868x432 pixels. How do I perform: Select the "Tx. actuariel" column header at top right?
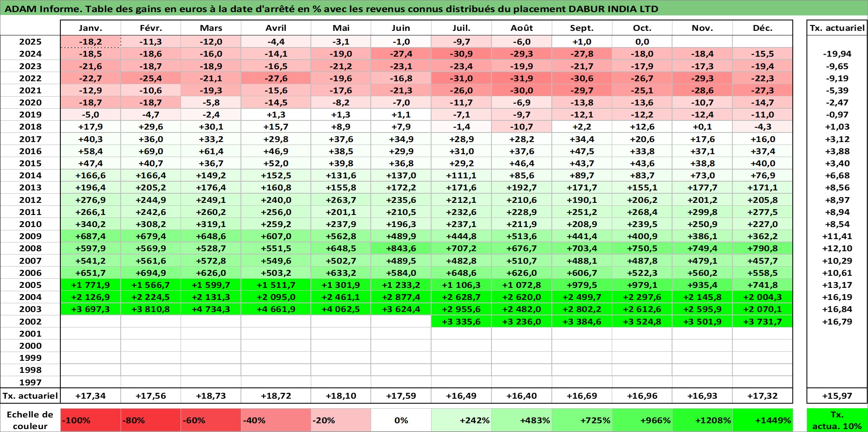pos(837,28)
